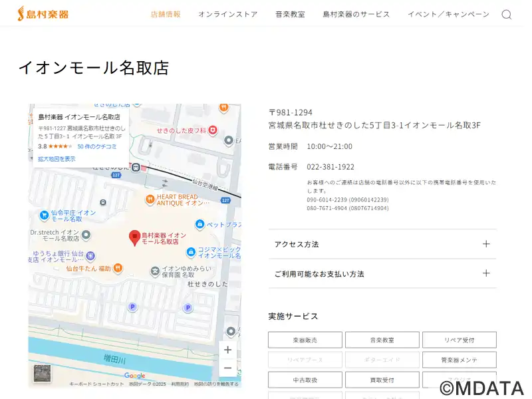Viewport: 532px width, 399px height.
Task: Switch map to satellite layer thumbnail
Action: [x=43, y=374]
